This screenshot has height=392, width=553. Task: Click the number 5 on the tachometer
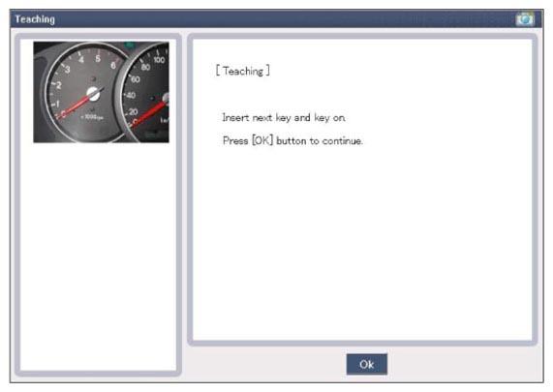[x=98, y=58]
